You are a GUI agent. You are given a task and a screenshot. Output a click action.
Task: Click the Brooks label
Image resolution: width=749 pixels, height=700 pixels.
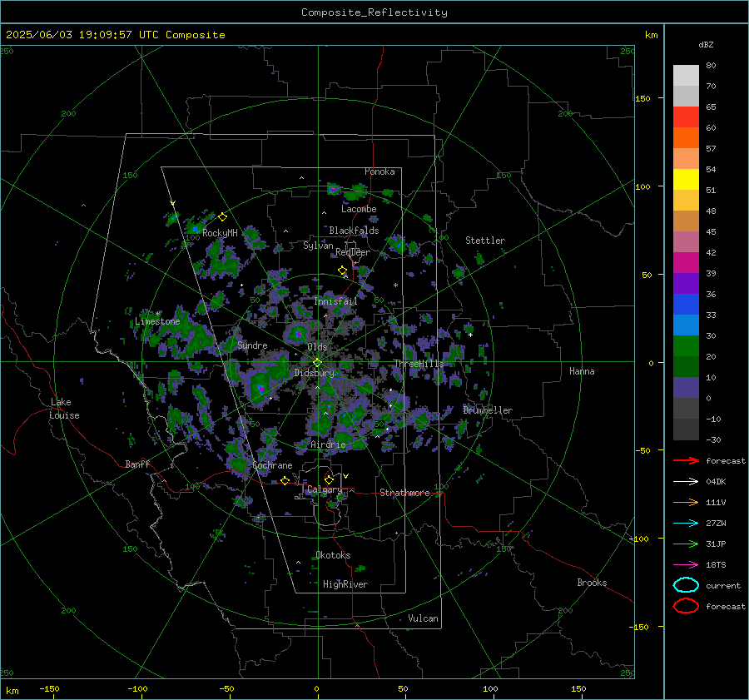coord(592,583)
